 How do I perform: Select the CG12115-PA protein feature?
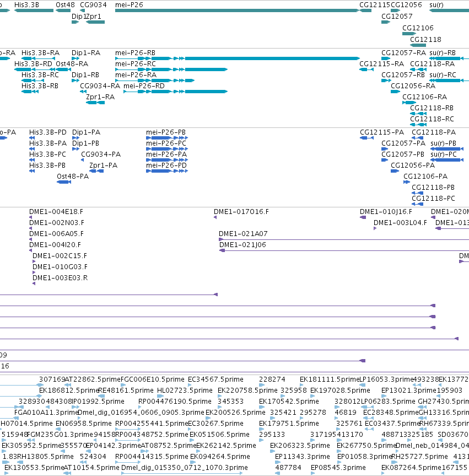[366, 138]
